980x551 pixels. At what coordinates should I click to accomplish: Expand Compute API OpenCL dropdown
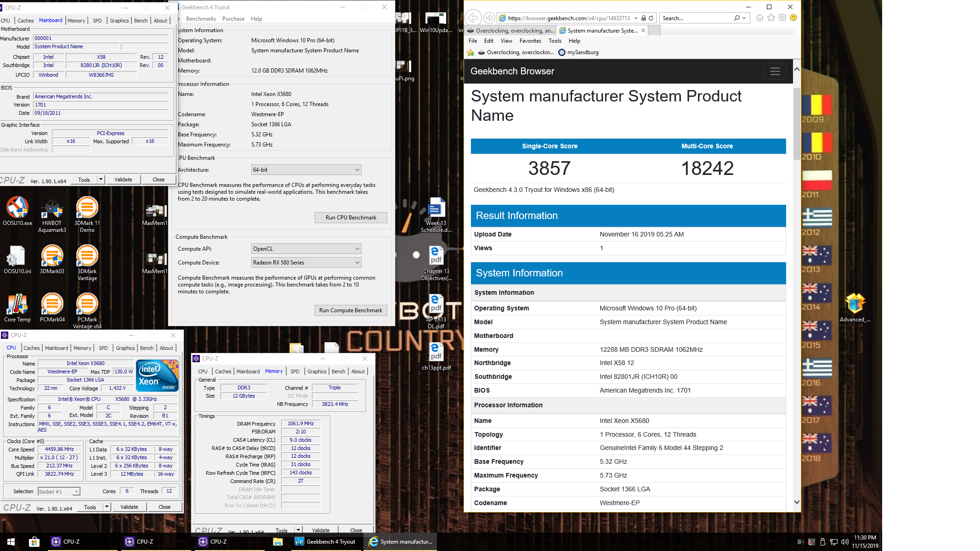[306, 249]
